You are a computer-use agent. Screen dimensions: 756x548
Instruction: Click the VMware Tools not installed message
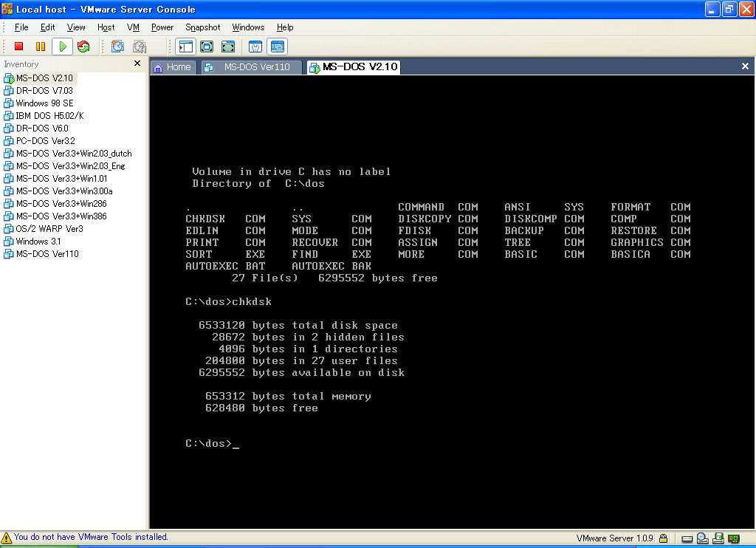91,537
